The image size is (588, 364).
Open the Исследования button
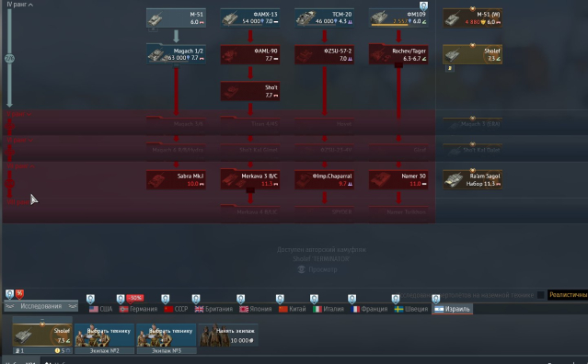coord(40,306)
